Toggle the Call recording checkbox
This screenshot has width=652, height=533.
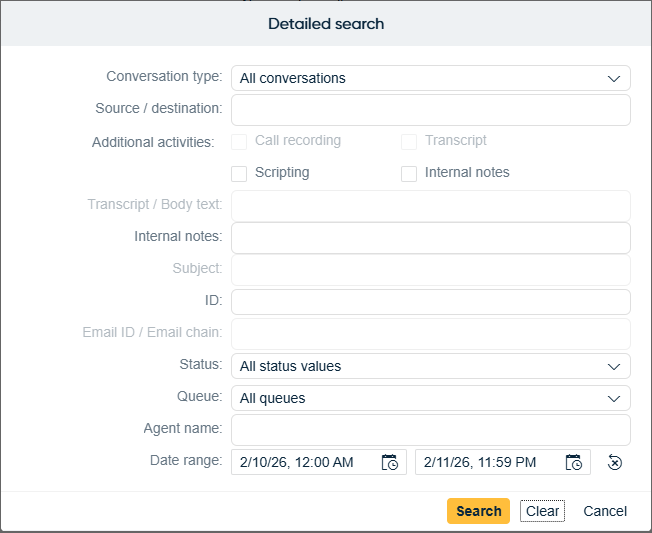click(239, 142)
